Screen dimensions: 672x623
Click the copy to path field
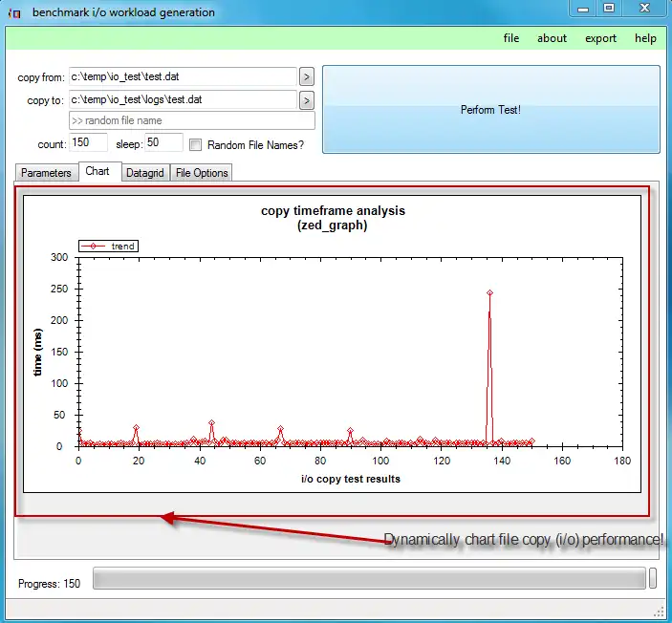click(183, 99)
